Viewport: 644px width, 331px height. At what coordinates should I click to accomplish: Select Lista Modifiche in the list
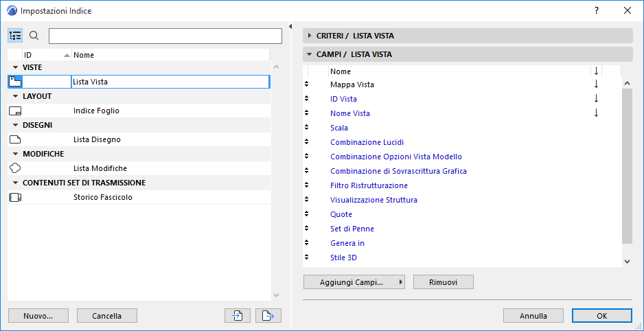pos(139,168)
